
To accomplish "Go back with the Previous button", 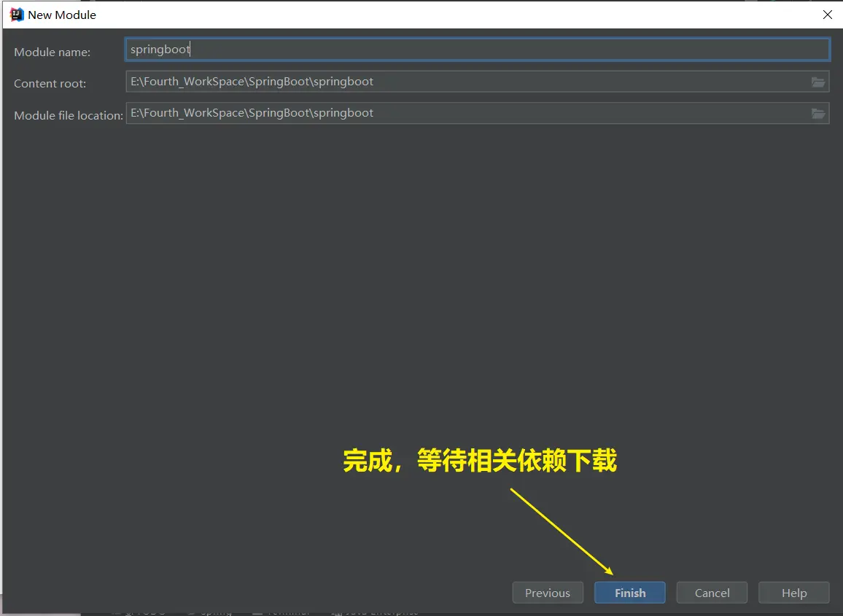I will click(548, 593).
